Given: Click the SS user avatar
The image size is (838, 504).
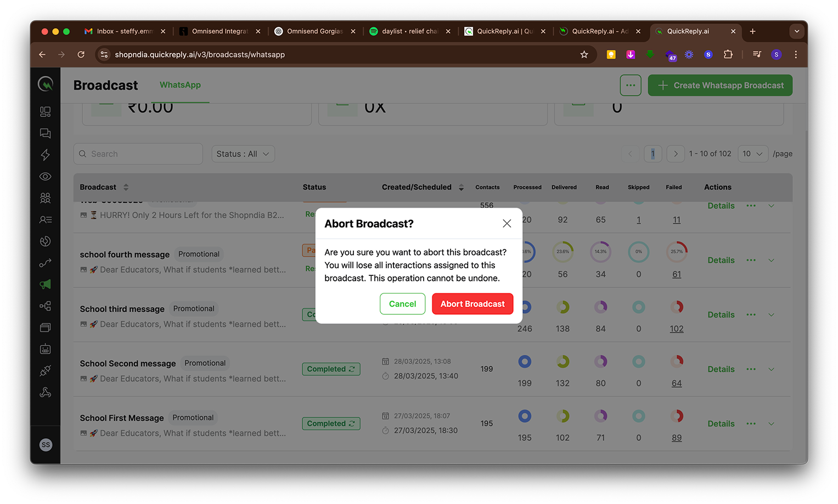Looking at the screenshot, I should (x=46, y=445).
